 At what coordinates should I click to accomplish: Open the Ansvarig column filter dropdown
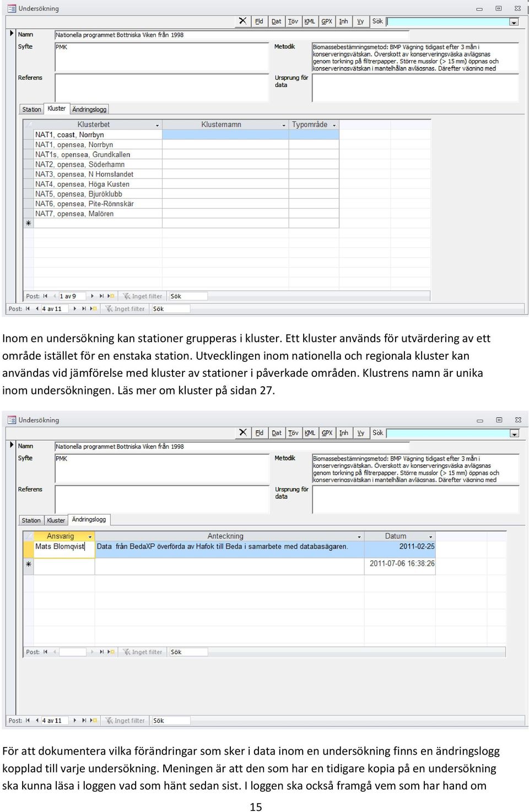pyautogui.click(x=90, y=537)
